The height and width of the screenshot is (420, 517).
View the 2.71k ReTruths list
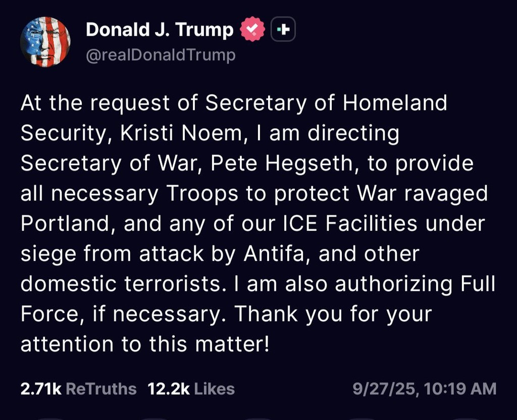(x=78, y=389)
